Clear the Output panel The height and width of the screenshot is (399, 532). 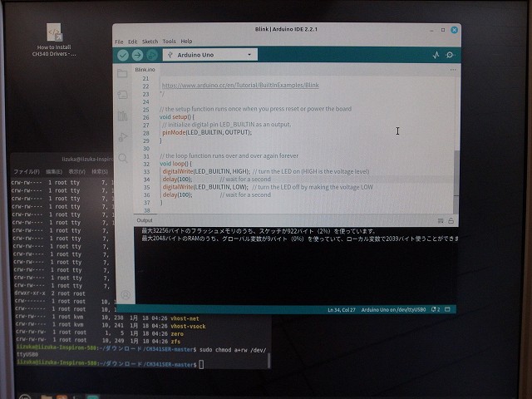441,221
